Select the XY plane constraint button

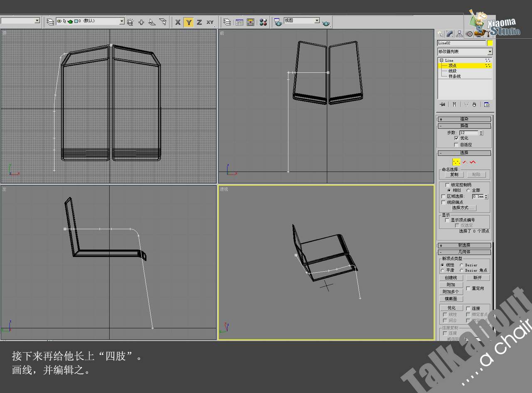point(210,22)
